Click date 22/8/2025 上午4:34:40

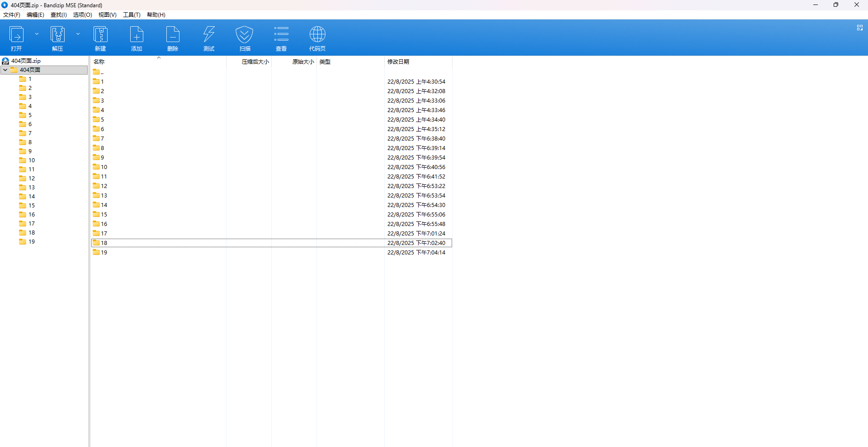416,120
